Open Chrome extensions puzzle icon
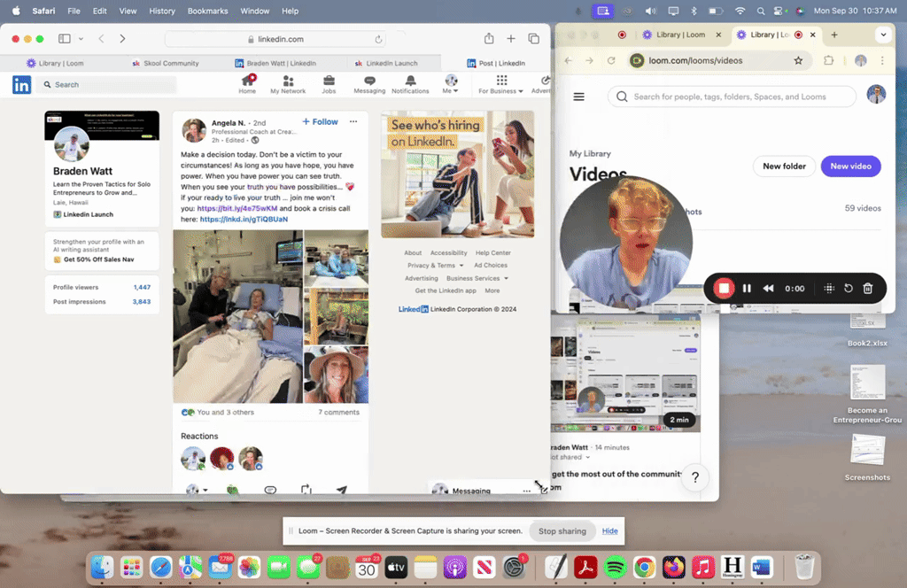Screen dimensions: 907x588 [828, 60]
